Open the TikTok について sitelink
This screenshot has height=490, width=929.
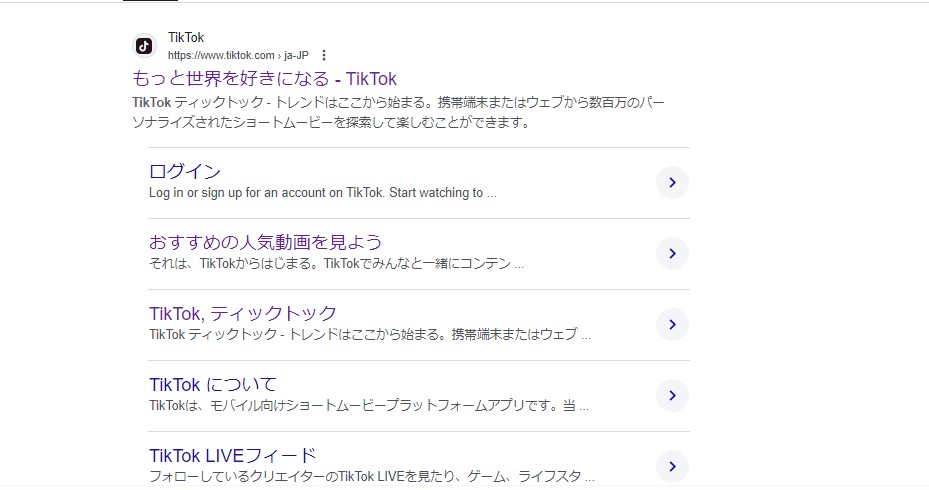213,385
